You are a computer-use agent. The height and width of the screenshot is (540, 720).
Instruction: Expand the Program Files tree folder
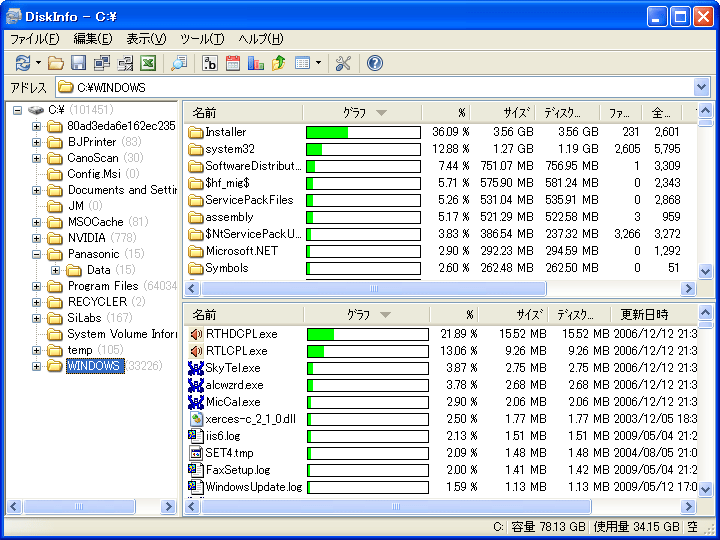pos(36,287)
